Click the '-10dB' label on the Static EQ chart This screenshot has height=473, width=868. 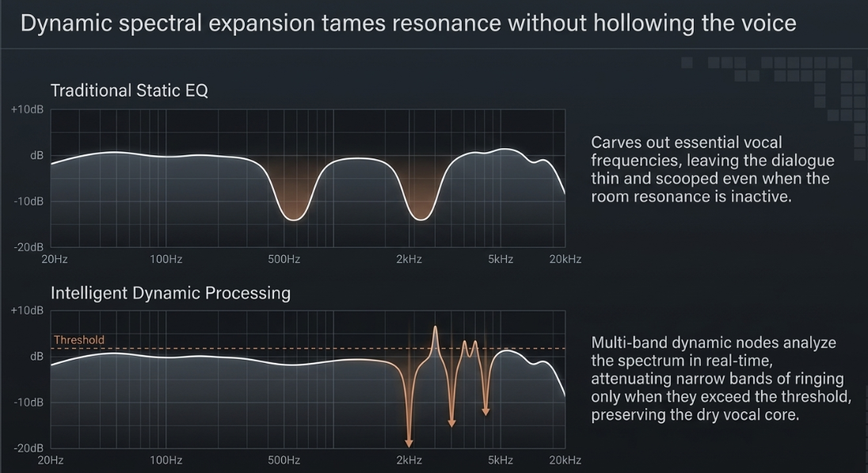(x=29, y=201)
